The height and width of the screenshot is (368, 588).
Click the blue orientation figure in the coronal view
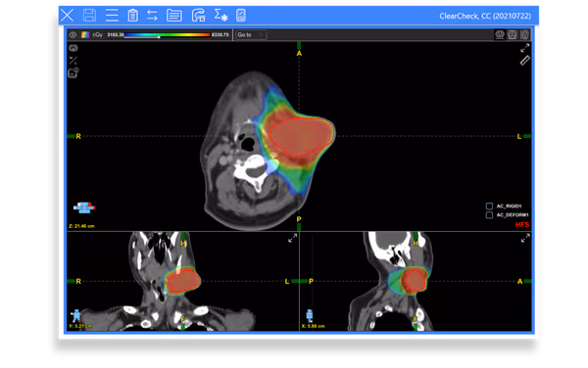click(x=76, y=315)
